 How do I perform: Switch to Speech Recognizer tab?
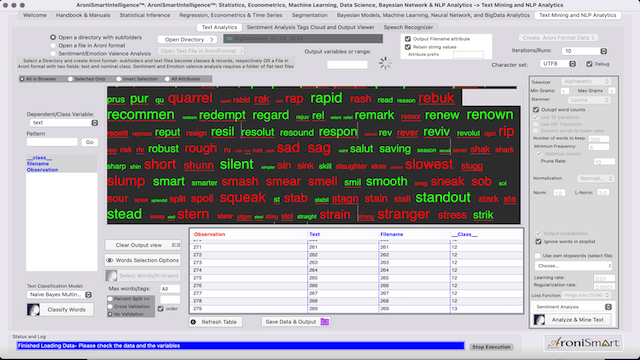click(408, 27)
